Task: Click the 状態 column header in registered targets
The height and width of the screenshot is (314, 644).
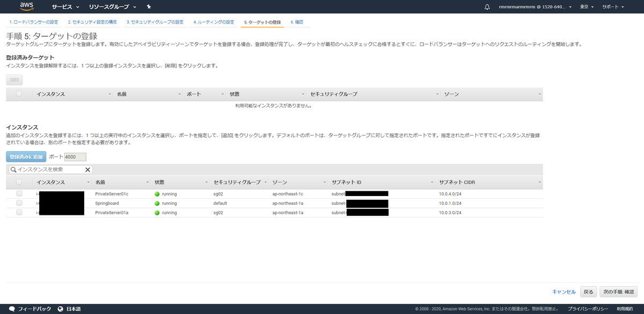Action: pos(235,94)
